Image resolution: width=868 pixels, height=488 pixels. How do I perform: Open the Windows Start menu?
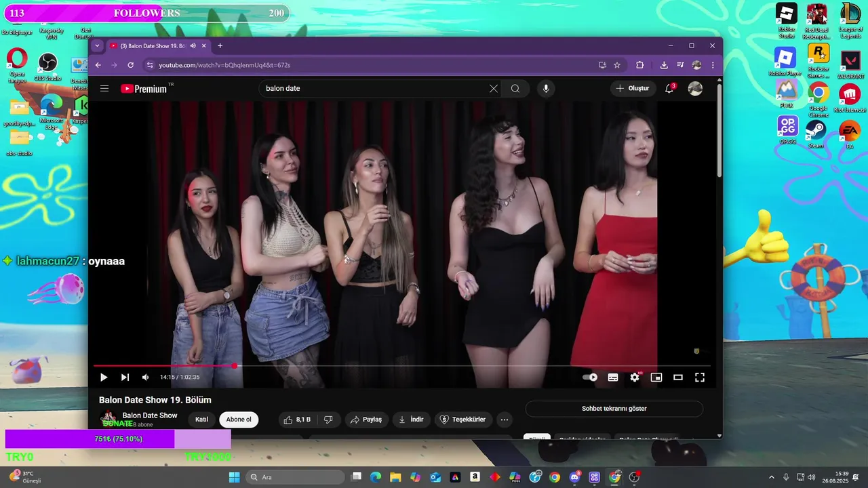click(x=234, y=477)
